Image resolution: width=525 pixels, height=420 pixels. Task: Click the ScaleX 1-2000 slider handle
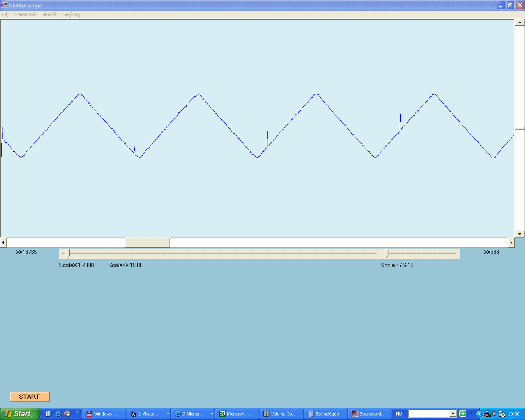68,253
